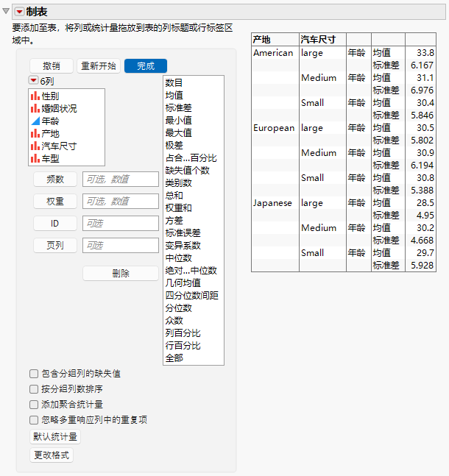Click the ID optional field
The height and width of the screenshot is (476, 449).
coord(121,224)
